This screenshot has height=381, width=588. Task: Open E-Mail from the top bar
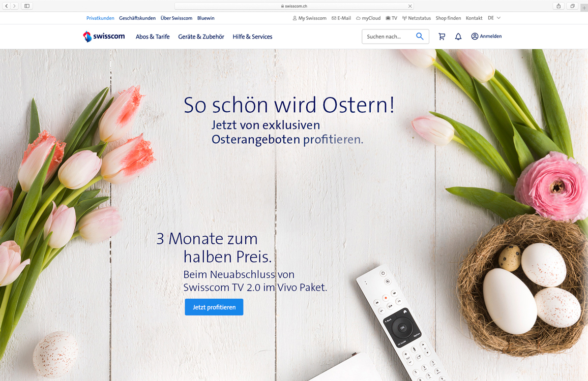click(341, 18)
